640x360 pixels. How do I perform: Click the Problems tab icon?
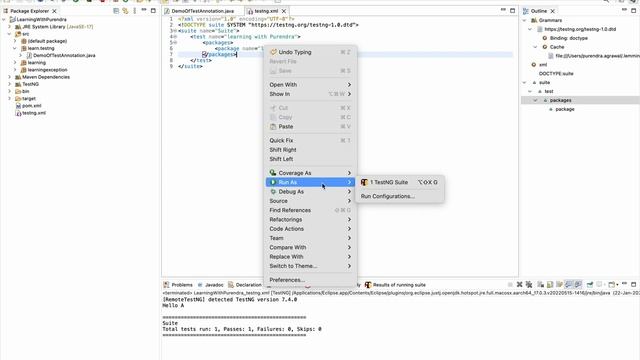[166, 285]
